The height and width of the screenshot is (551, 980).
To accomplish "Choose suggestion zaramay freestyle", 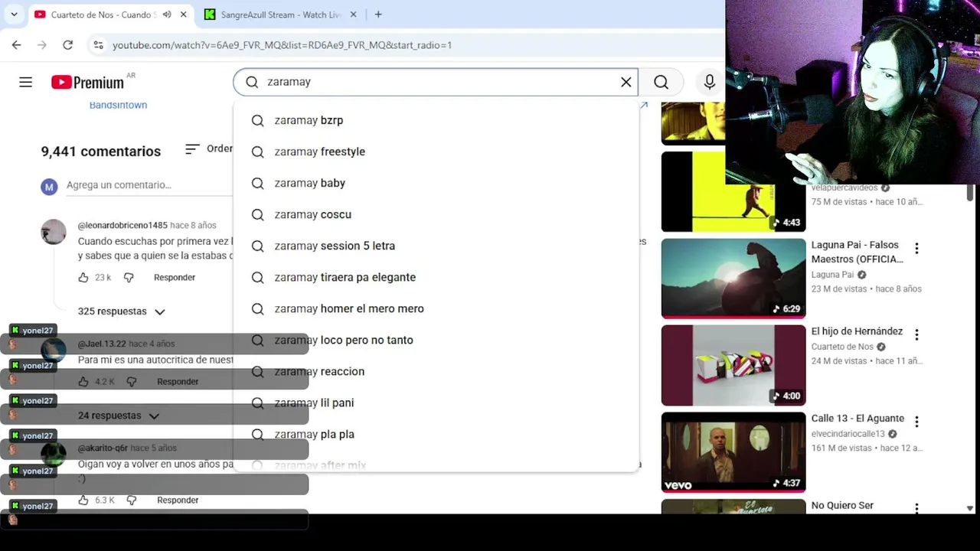I will [436, 152].
